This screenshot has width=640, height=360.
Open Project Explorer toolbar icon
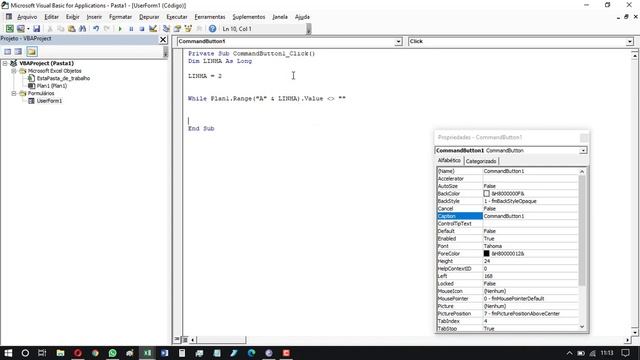166,29
